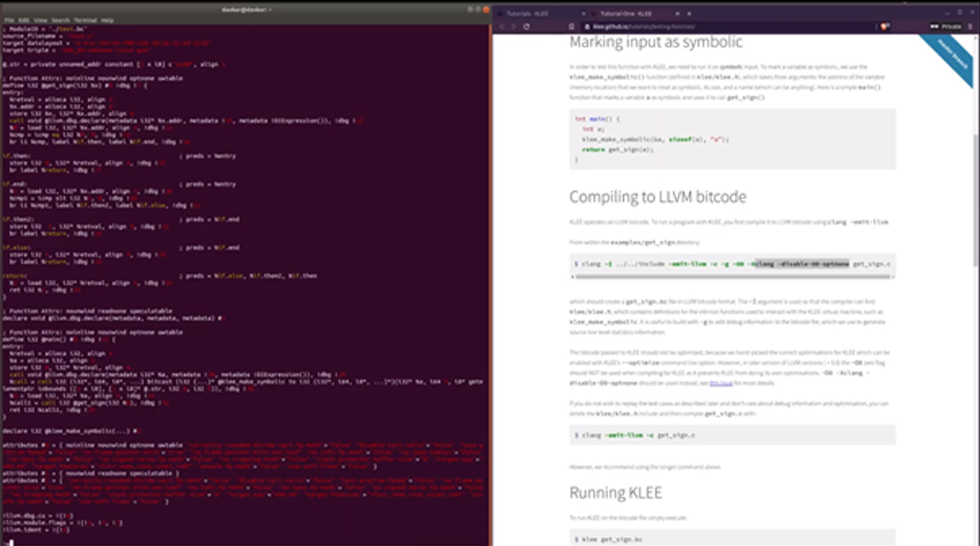The width and height of the screenshot is (980, 546).
Task: Open a new browser tab with plus icon
Action: (x=689, y=13)
